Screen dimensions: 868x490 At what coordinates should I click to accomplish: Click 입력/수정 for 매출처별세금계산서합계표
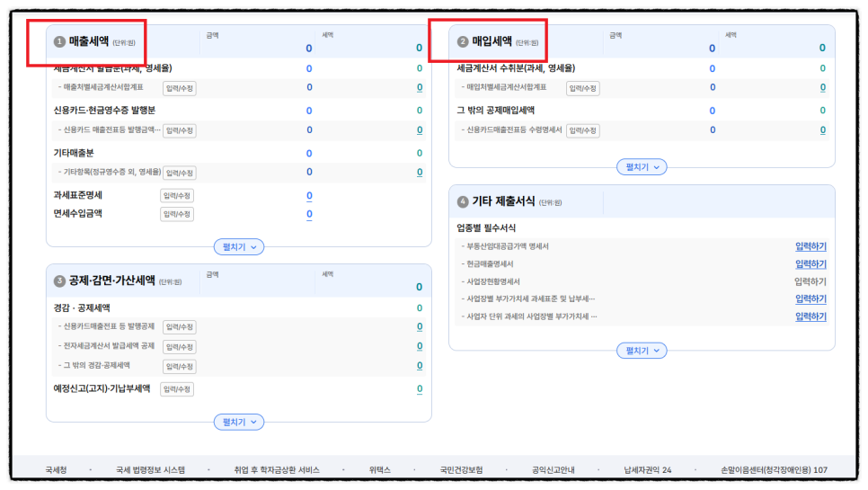tap(180, 88)
